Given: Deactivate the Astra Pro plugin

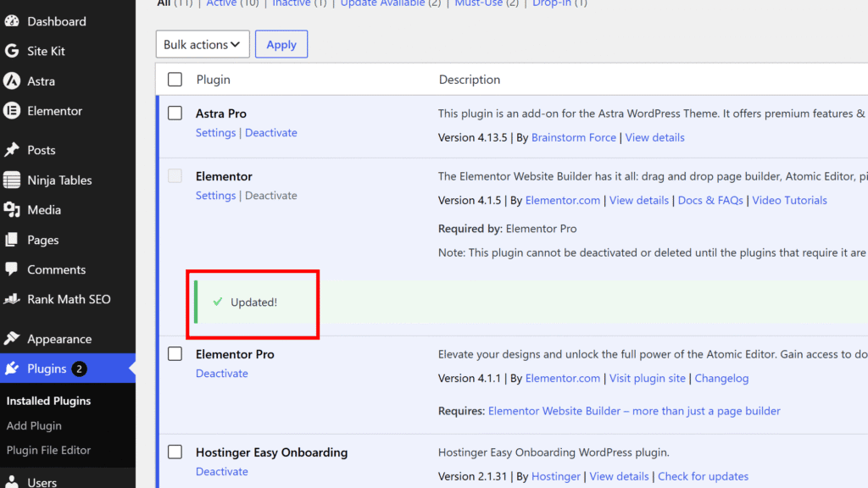Looking at the screenshot, I should 271,133.
